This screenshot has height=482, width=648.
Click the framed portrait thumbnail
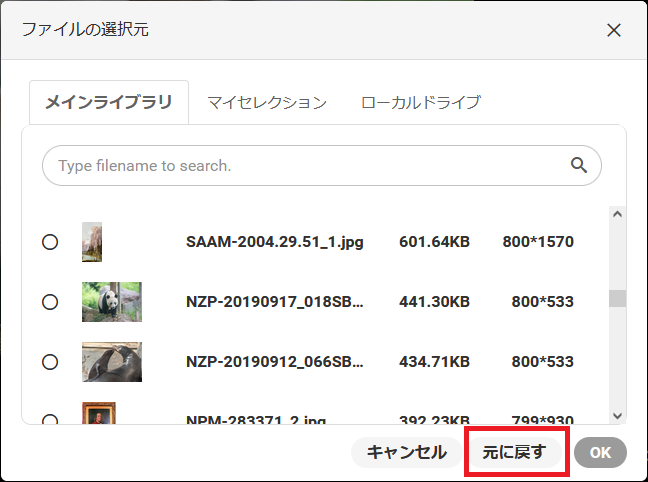click(x=99, y=414)
